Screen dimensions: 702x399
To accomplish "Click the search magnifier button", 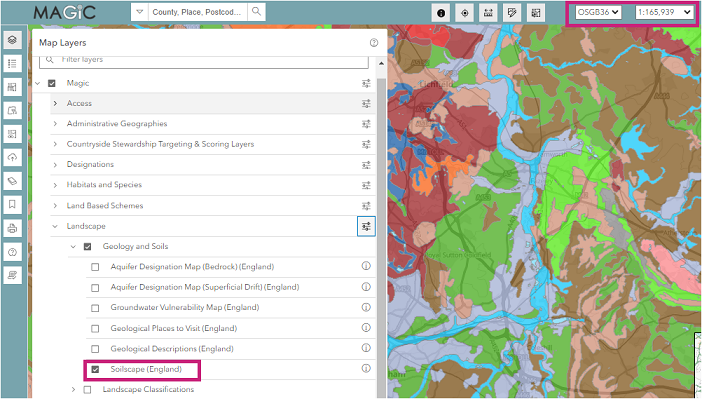I will 257,12.
